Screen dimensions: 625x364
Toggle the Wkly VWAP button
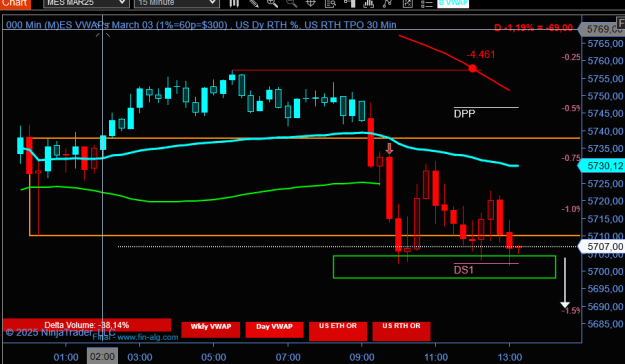[x=210, y=330]
